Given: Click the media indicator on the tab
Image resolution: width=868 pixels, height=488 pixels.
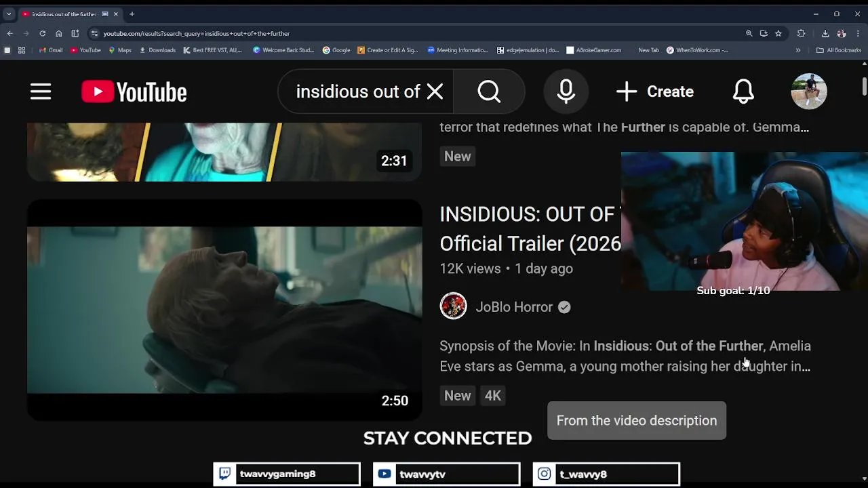Looking at the screenshot, I should coord(104,14).
